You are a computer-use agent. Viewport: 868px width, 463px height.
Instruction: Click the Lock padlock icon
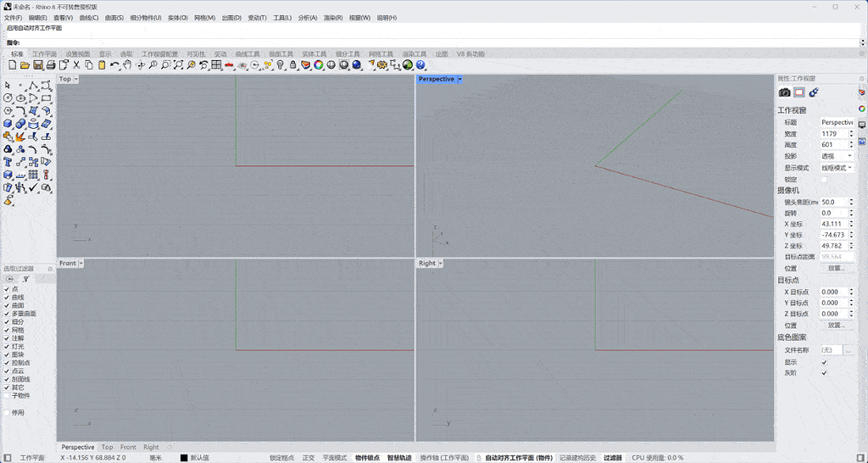292,65
